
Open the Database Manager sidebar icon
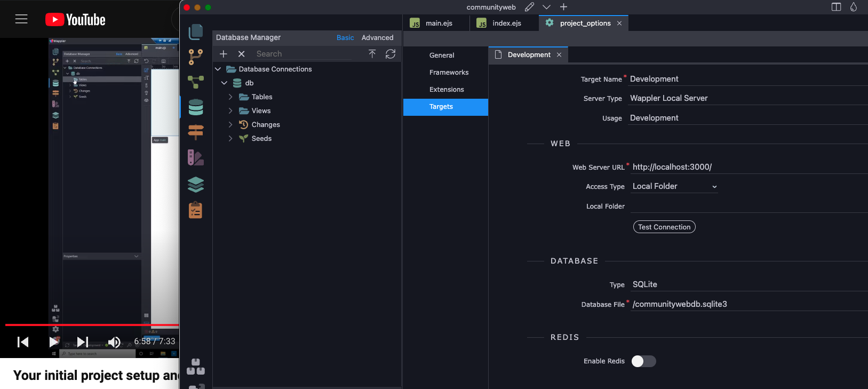point(196,107)
